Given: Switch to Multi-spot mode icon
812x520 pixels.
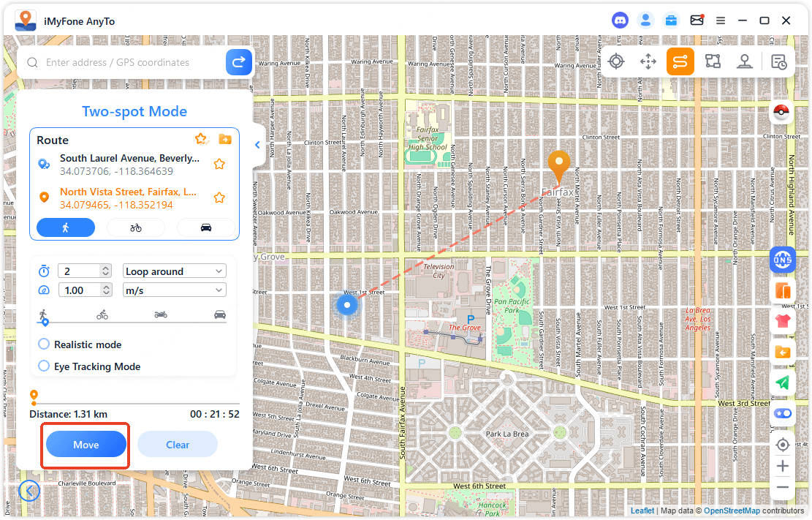Looking at the screenshot, I should (713, 62).
